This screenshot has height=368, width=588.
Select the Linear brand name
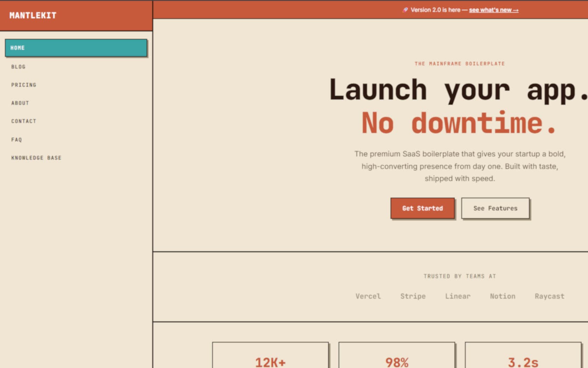click(457, 296)
